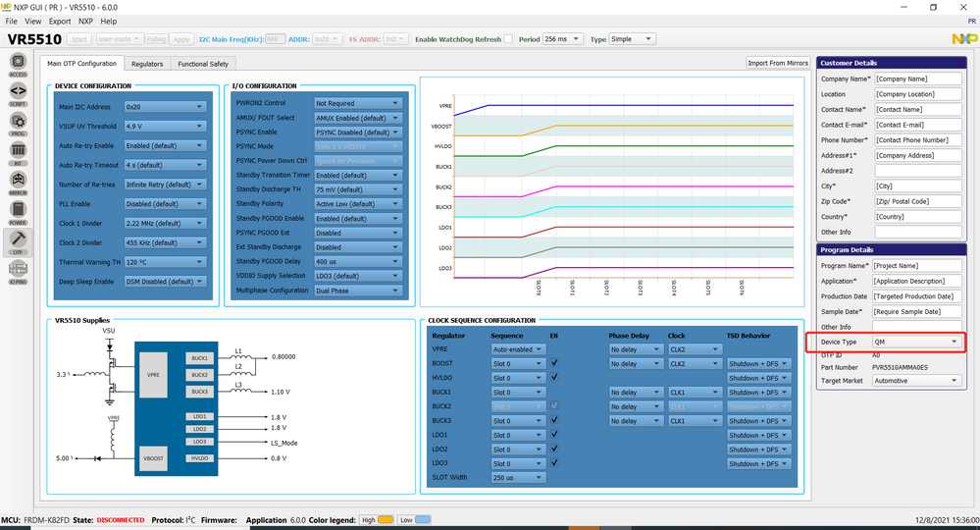Expand the SLOT Width dropdown
Image resolution: width=980 pixels, height=530 pixels.
point(517,478)
